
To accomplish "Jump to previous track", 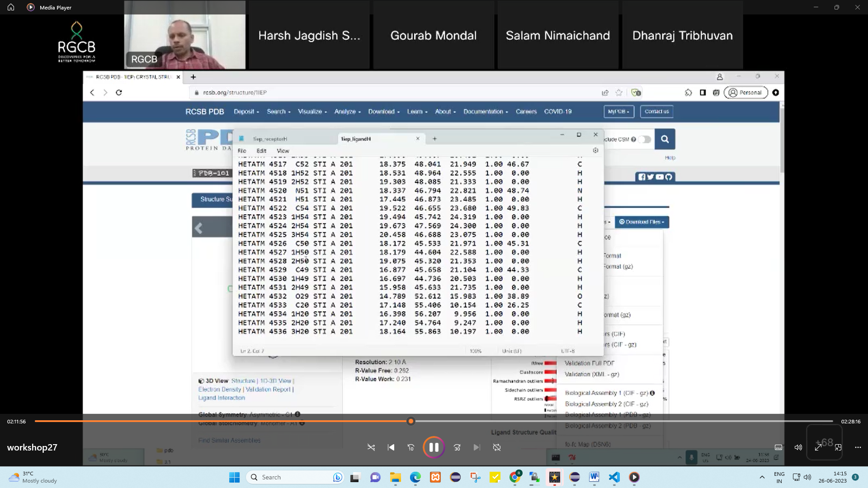I will click(x=391, y=447).
